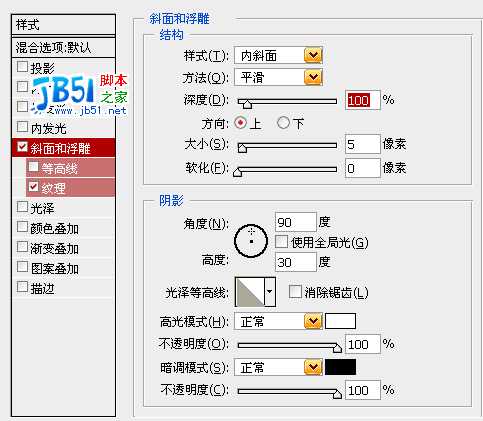Click the 不透明度(O) field showing 100
The width and height of the screenshot is (483, 421).
pyautogui.click(x=363, y=344)
